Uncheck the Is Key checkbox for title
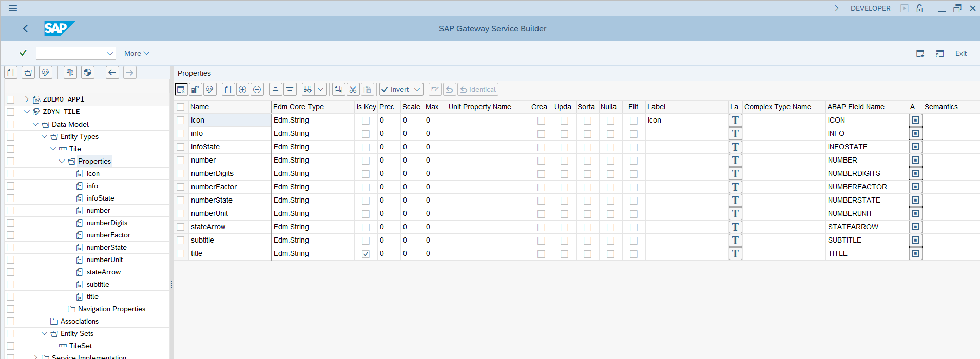 [x=366, y=254]
